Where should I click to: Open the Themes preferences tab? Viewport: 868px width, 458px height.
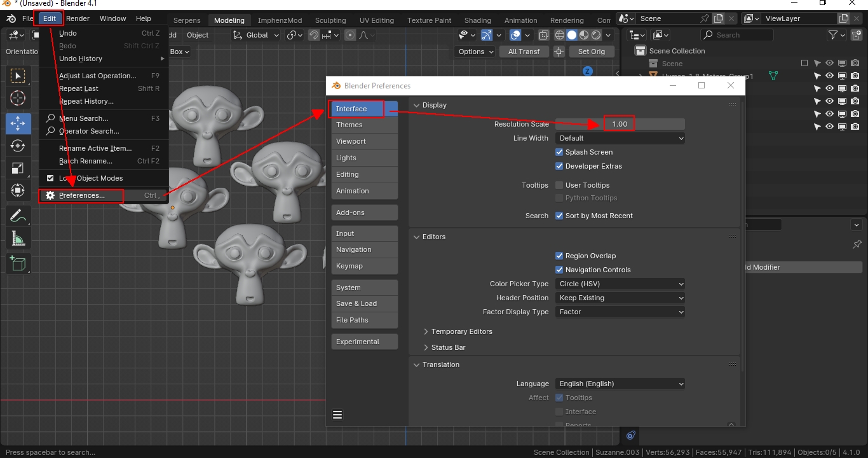[x=363, y=125]
